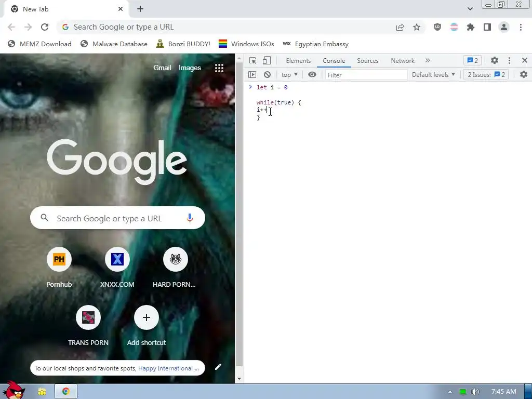
Task: Switch to the Network tab
Action: point(403,60)
